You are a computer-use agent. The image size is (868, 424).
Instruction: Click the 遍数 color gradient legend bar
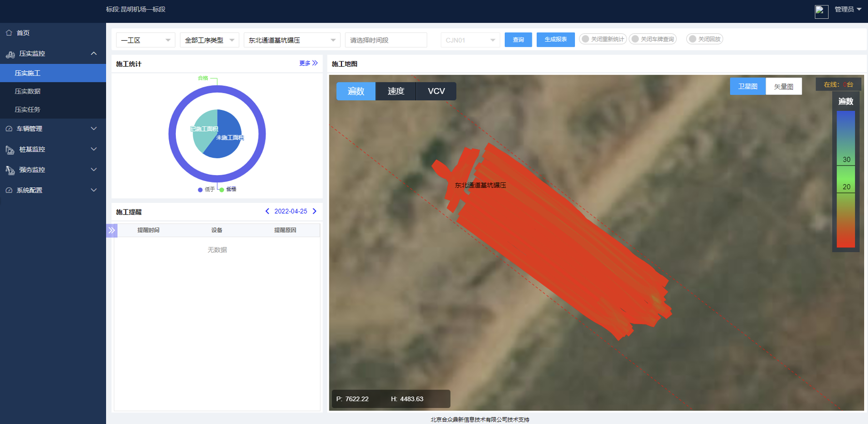(846, 179)
